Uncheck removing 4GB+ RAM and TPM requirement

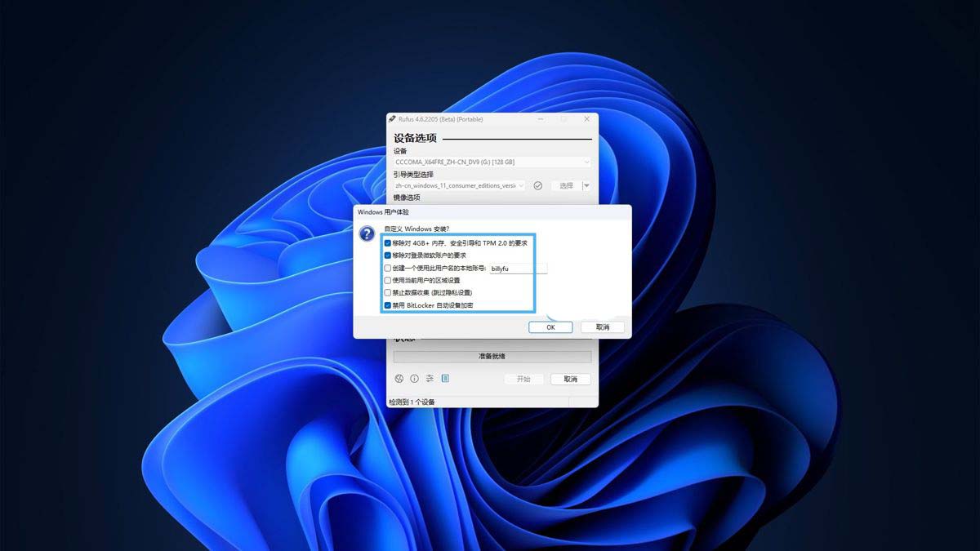pos(387,242)
